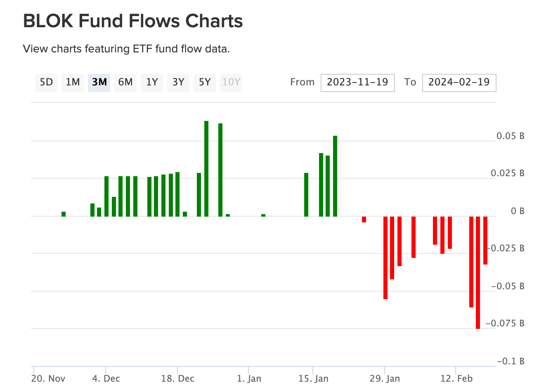This screenshot has width=539, height=392.
Task: Switch chart to 1M range
Action: 73,82
